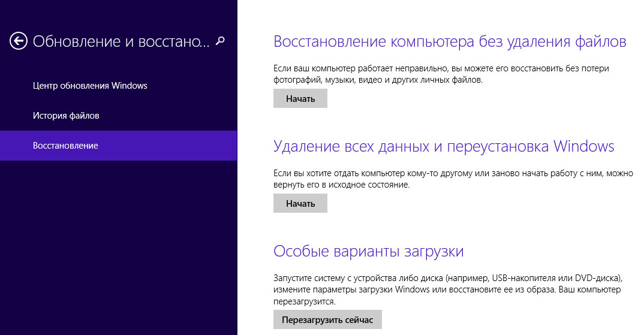
Task: Select the highlighted Восстановление menu item
Action: (65, 146)
